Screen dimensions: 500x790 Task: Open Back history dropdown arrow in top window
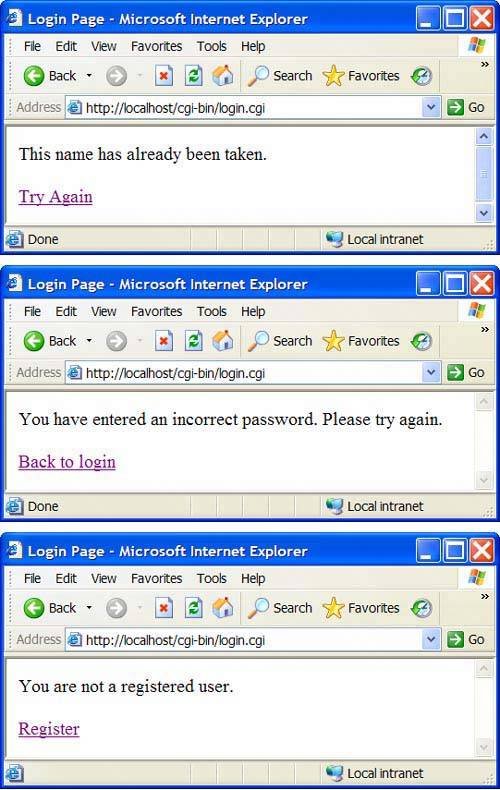pos(89,76)
